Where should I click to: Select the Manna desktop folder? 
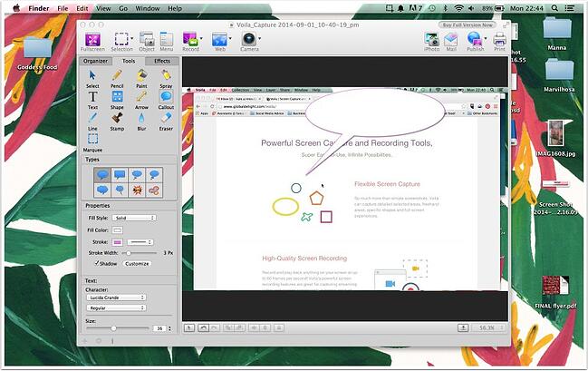coord(557,33)
